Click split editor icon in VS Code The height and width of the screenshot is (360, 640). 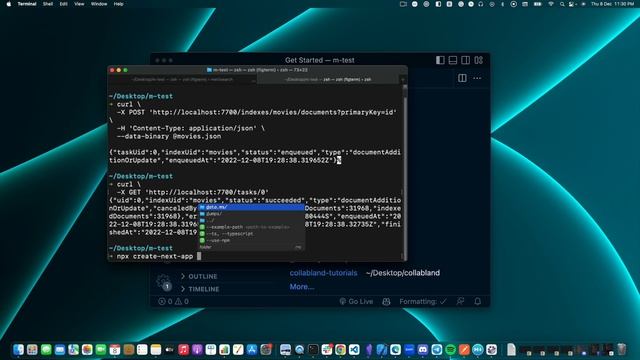tap(462, 78)
